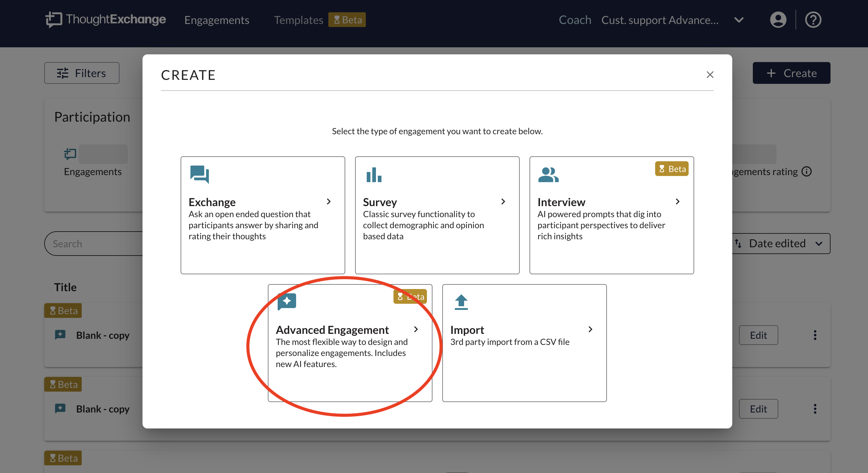Open the Import card chevron
Screen dimensions: 868x473
coord(590,329)
